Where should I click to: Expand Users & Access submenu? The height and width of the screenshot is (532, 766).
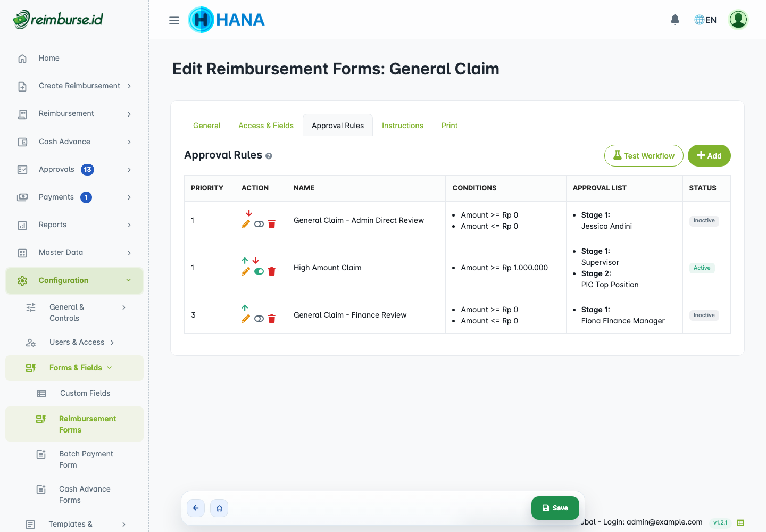tap(74, 342)
